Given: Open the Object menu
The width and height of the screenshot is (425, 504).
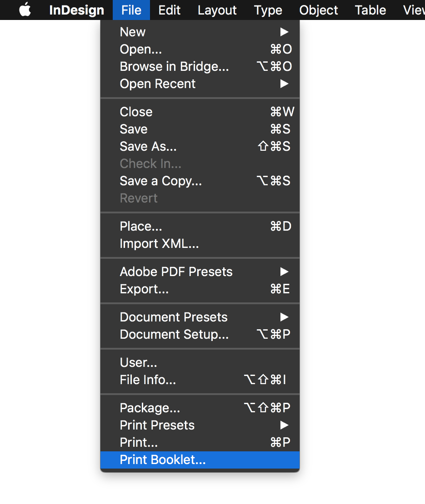Looking at the screenshot, I should point(319,10).
